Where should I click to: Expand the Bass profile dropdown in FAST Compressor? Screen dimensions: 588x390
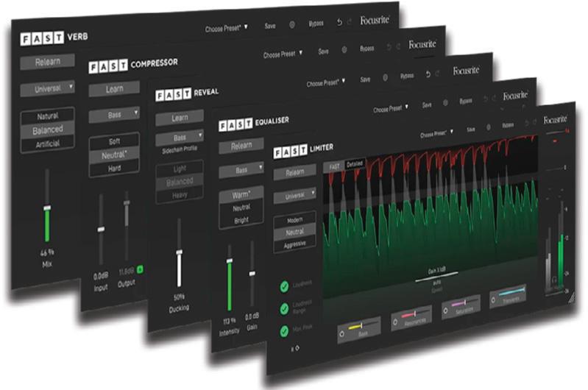(114, 115)
